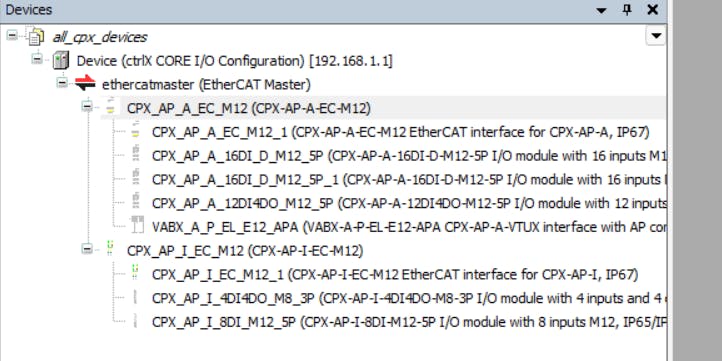Collapse the all_cpx_devices root node

[12, 35]
